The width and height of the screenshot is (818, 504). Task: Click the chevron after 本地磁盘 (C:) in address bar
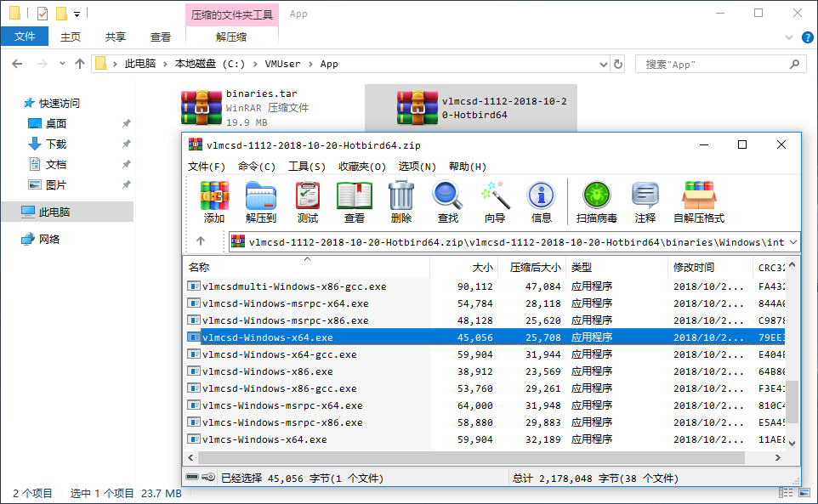tap(255, 64)
